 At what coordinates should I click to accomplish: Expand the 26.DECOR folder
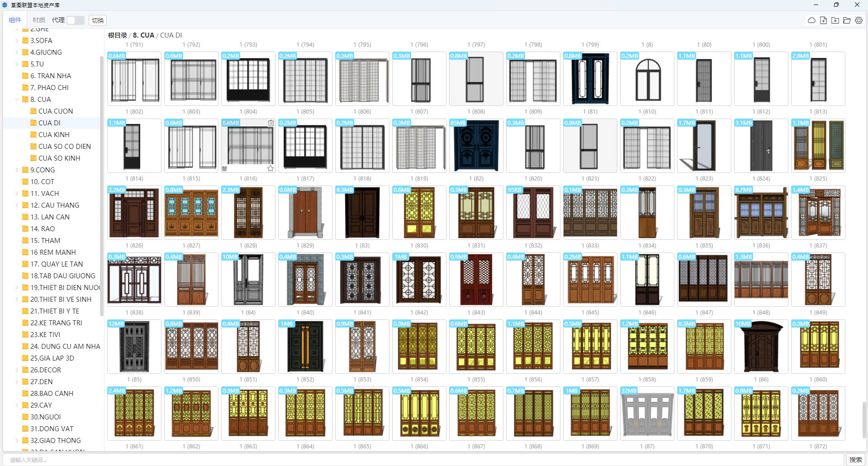click(17, 370)
